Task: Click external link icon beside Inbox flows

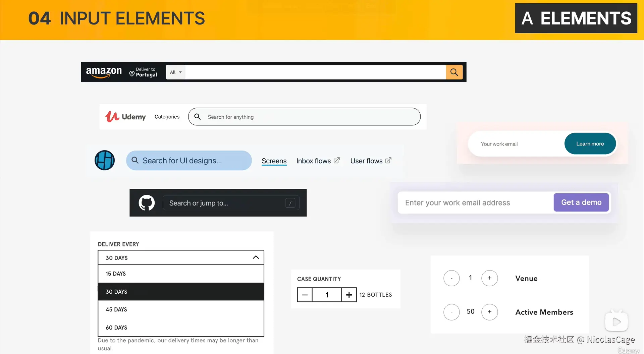Action: click(x=337, y=160)
